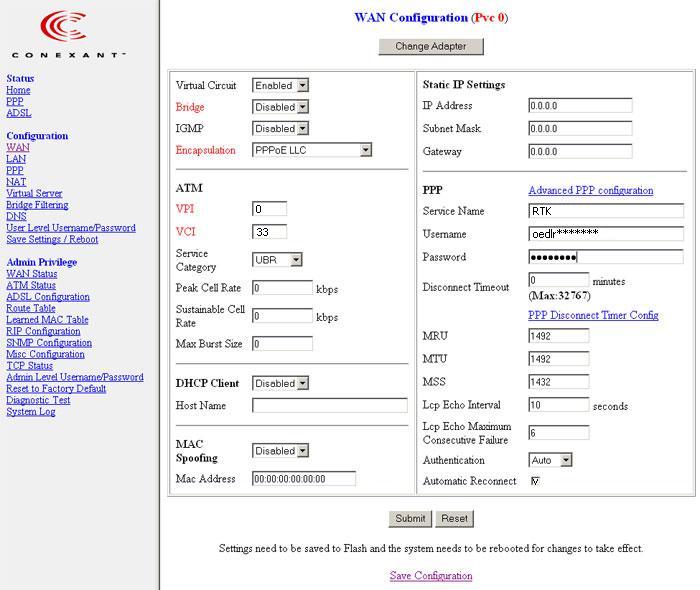Viewport: 700px width, 590px height.
Task: Open the IGMP dropdown
Action: (280, 129)
